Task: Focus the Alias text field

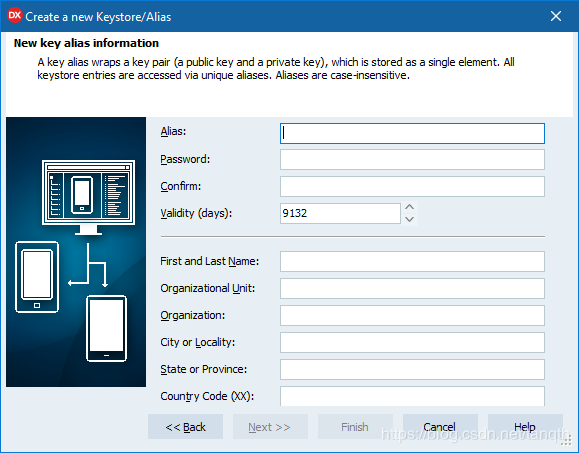Action: (412, 133)
